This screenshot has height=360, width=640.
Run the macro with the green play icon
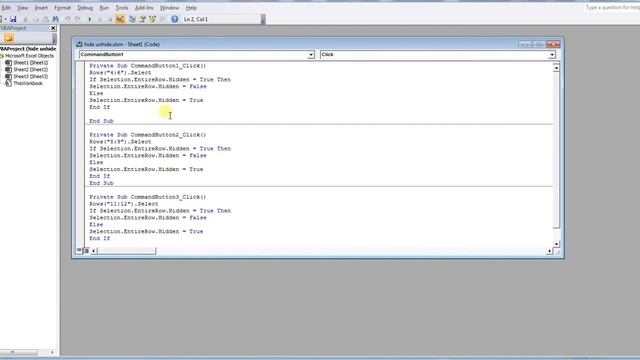(90, 19)
